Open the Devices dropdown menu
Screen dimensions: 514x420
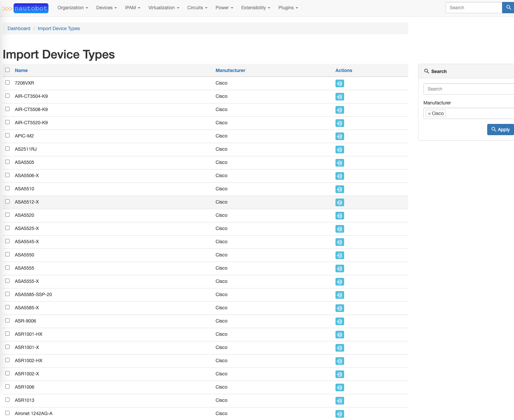(106, 8)
